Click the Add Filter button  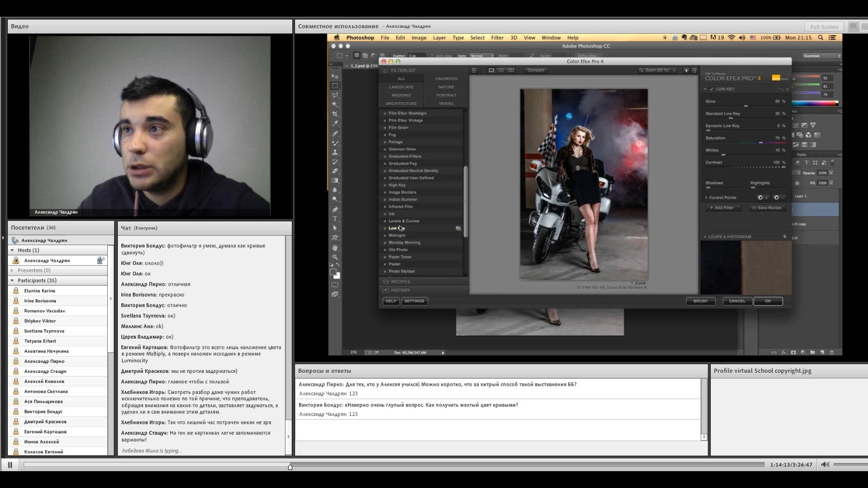(x=724, y=208)
